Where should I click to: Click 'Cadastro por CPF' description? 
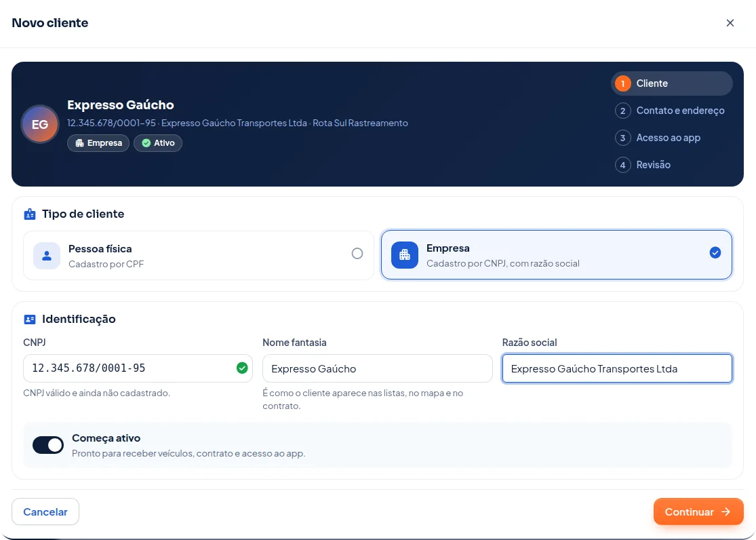pos(106,264)
